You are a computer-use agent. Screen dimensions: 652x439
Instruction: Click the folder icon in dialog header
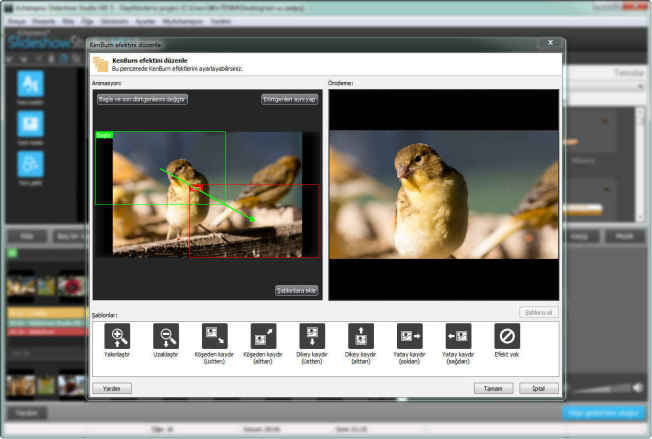coord(102,64)
